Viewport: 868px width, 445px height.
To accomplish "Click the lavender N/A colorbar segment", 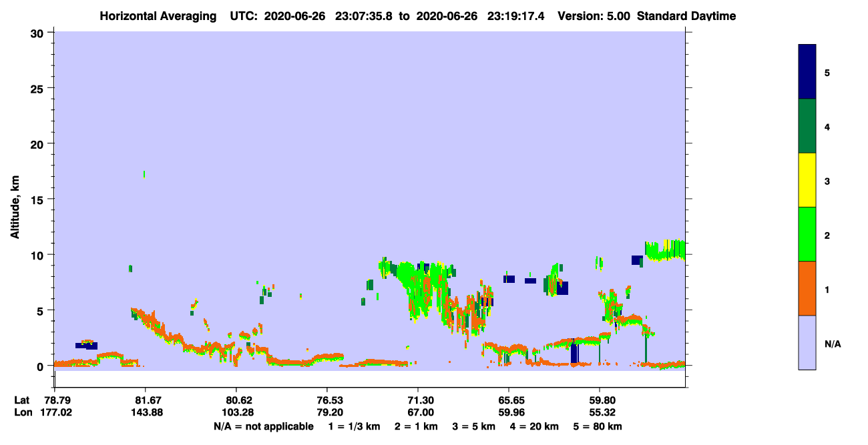I will pos(807,342).
